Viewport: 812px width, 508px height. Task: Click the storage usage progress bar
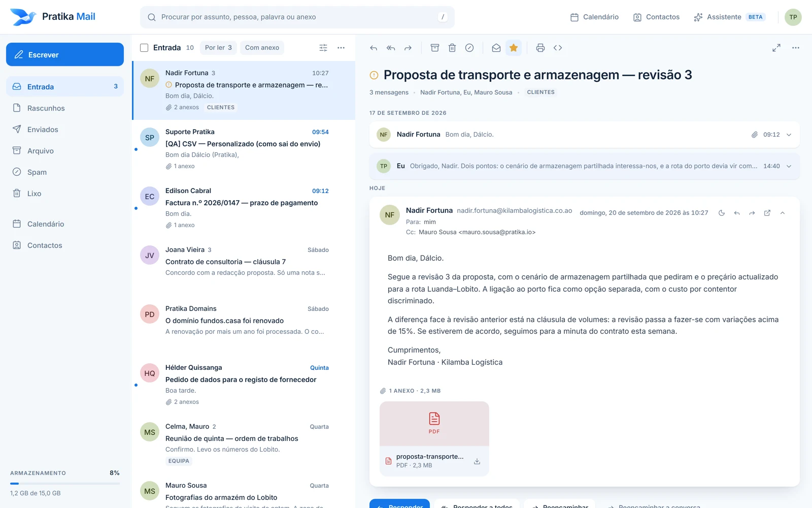65,484
